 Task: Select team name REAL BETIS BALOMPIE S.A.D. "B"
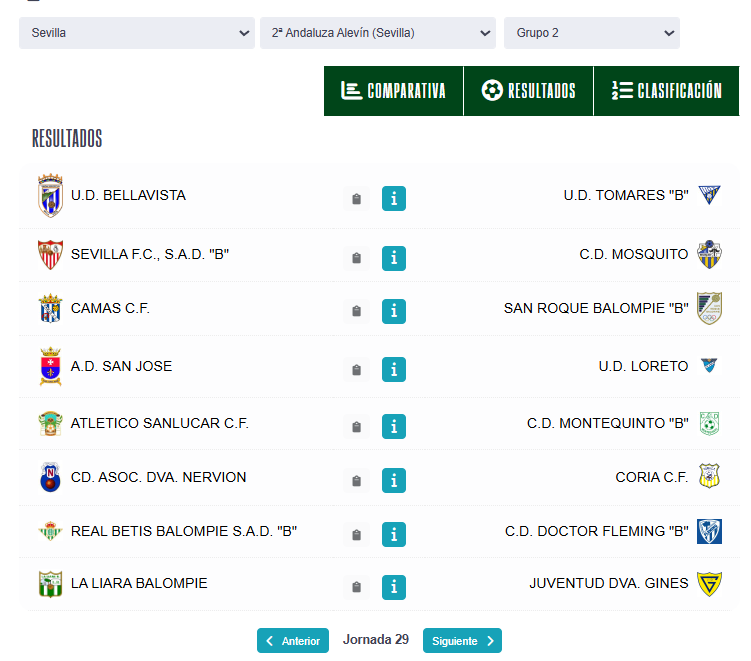tap(184, 531)
